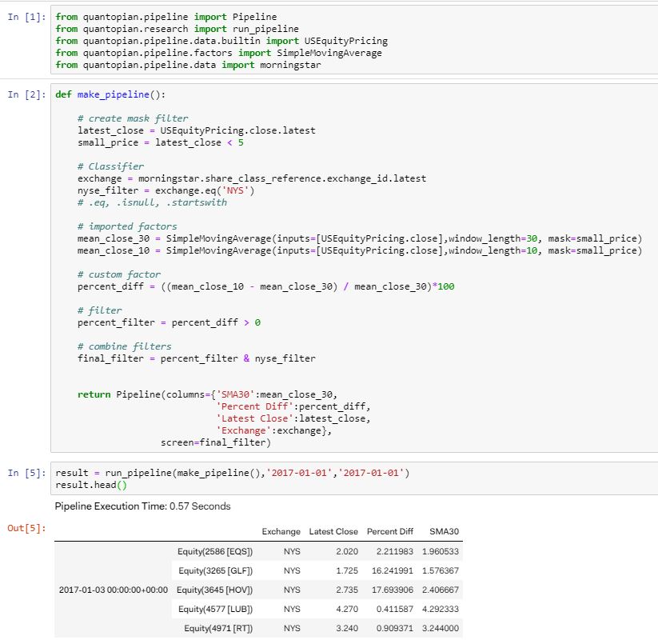Click the 'percent_diff =' formula line
658x644 pixels.
266,286
